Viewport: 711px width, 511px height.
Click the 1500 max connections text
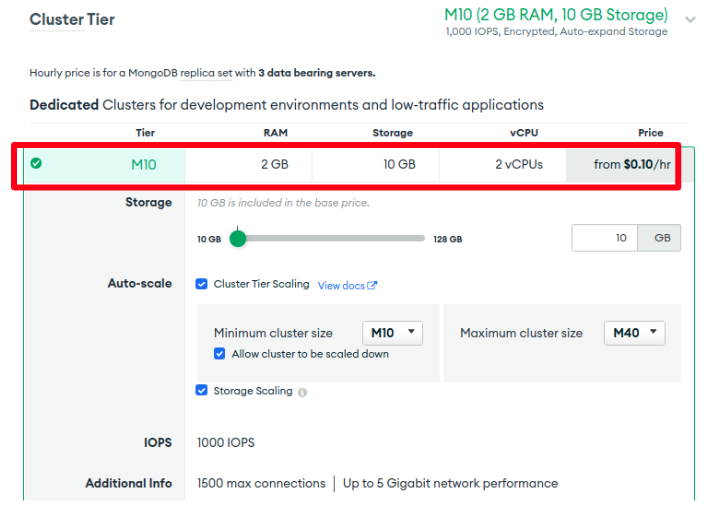[x=261, y=483]
